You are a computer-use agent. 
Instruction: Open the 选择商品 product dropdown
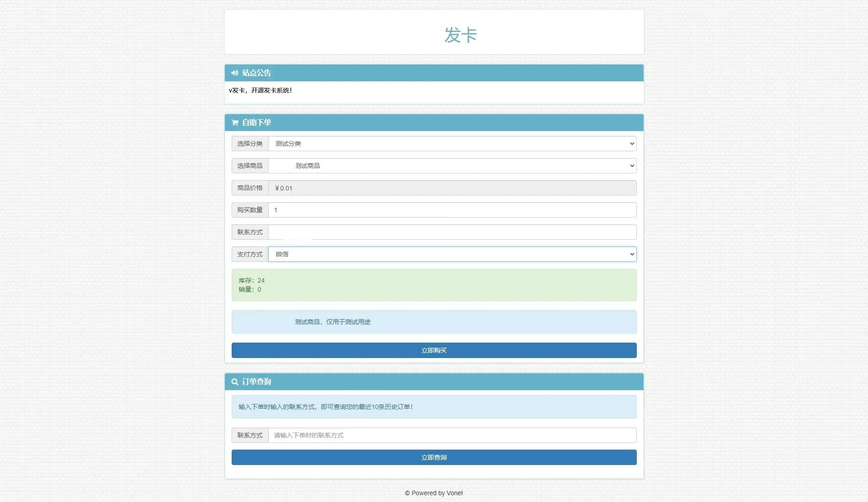pyautogui.click(x=452, y=166)
